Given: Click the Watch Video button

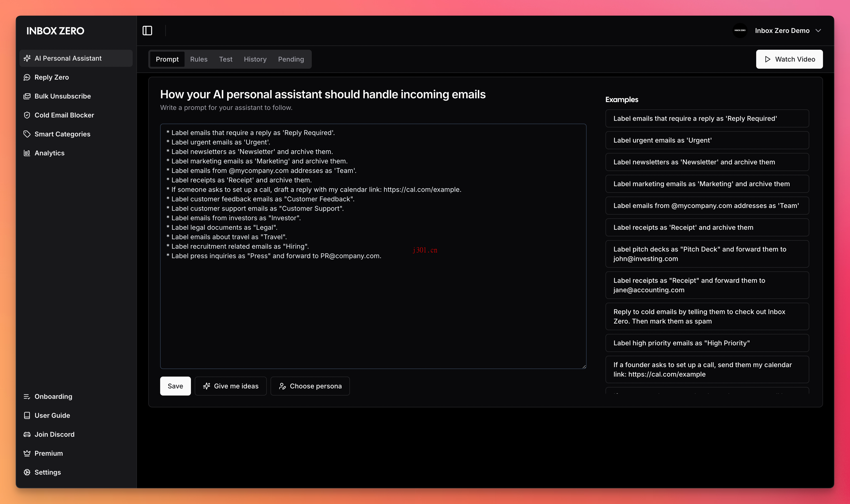Looking at the screenshot, I should click(789, 59).
